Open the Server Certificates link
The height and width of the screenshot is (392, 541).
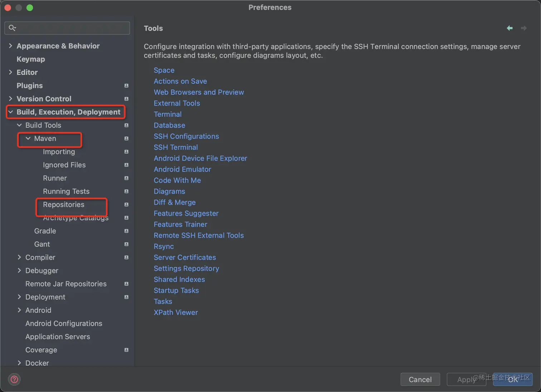(185, 257)
